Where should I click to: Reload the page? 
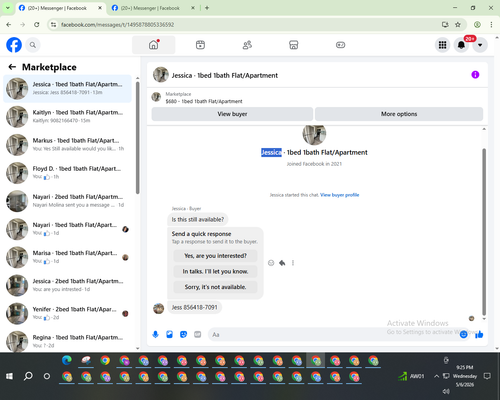click(x=37, y=24)
